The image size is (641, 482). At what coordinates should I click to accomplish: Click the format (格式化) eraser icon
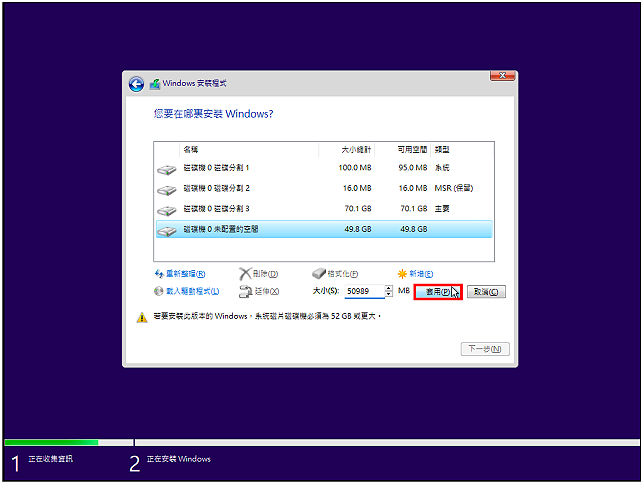click(x=319, y=273)
